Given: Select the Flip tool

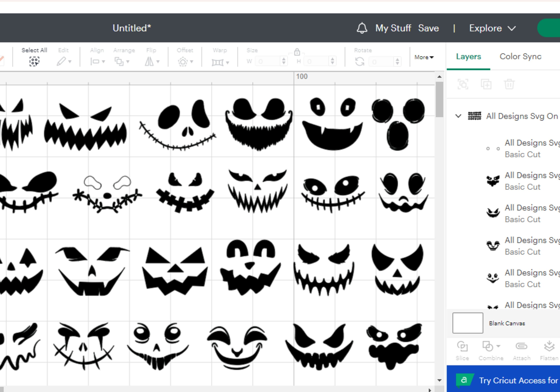Looking at the screenshot, I should click(150, 61).
